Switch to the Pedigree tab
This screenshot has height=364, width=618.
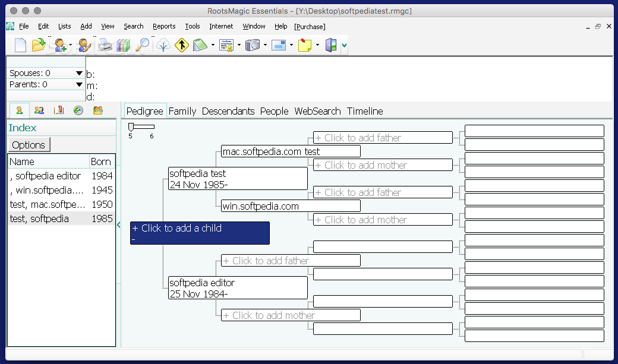point(144,112)
